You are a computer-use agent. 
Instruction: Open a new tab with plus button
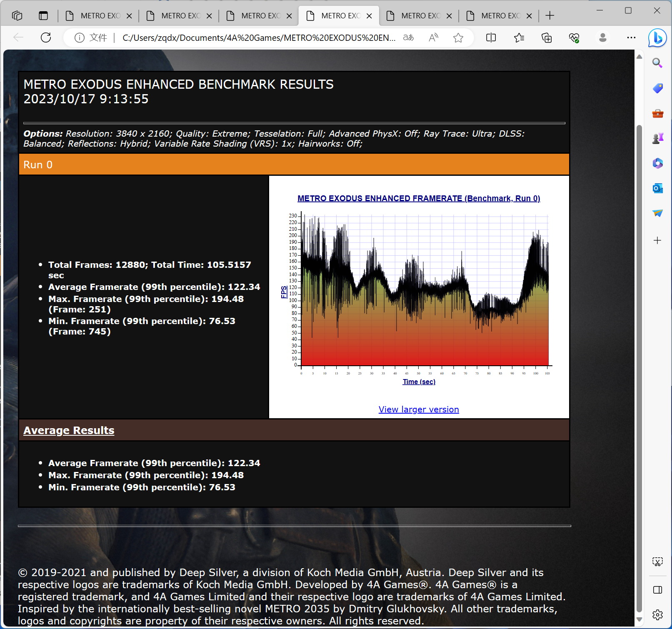(x=550, y=16)
